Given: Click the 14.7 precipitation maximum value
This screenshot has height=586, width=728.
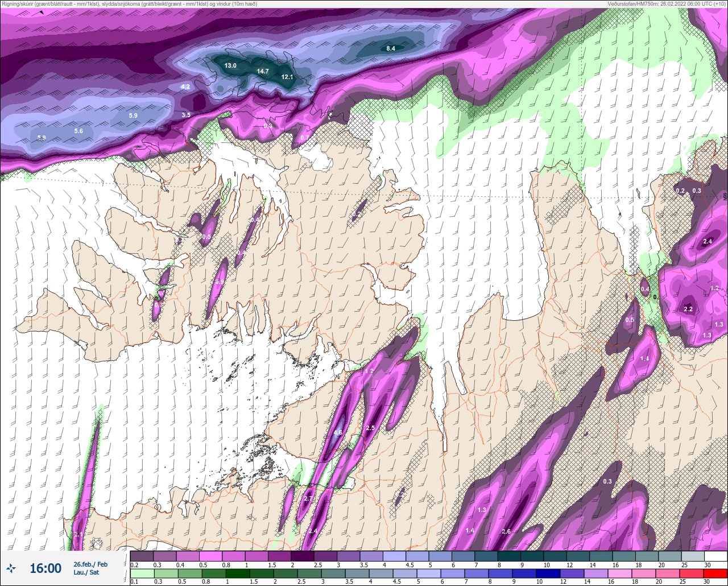Looking at the screenshot, I should (263, 71).
